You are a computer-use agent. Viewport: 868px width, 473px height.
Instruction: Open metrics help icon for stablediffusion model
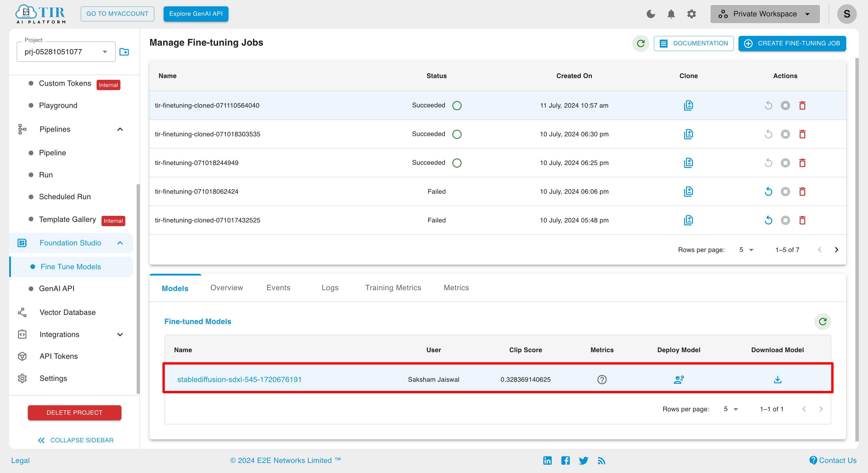coord(602,379)
